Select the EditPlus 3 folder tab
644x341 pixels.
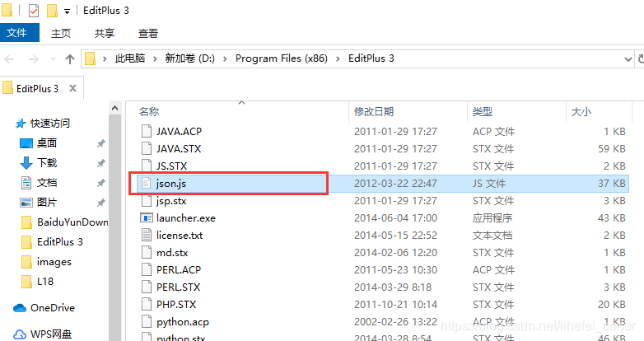37,88
